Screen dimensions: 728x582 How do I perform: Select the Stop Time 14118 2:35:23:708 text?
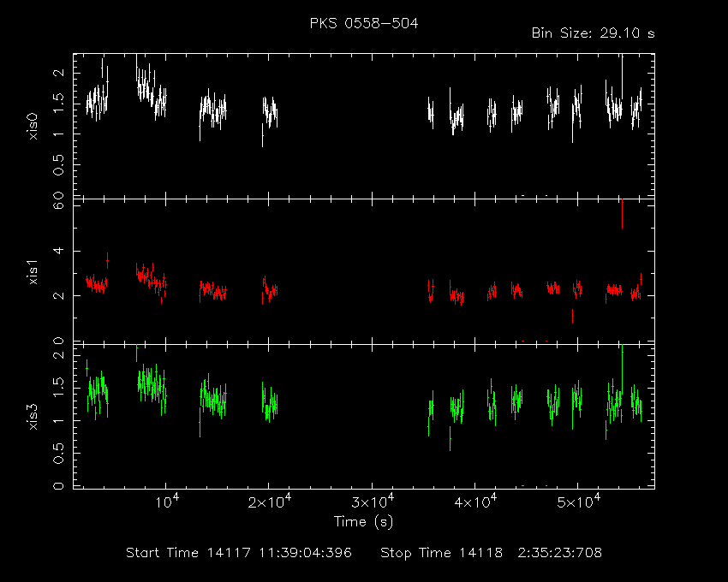tap(491, 553)
